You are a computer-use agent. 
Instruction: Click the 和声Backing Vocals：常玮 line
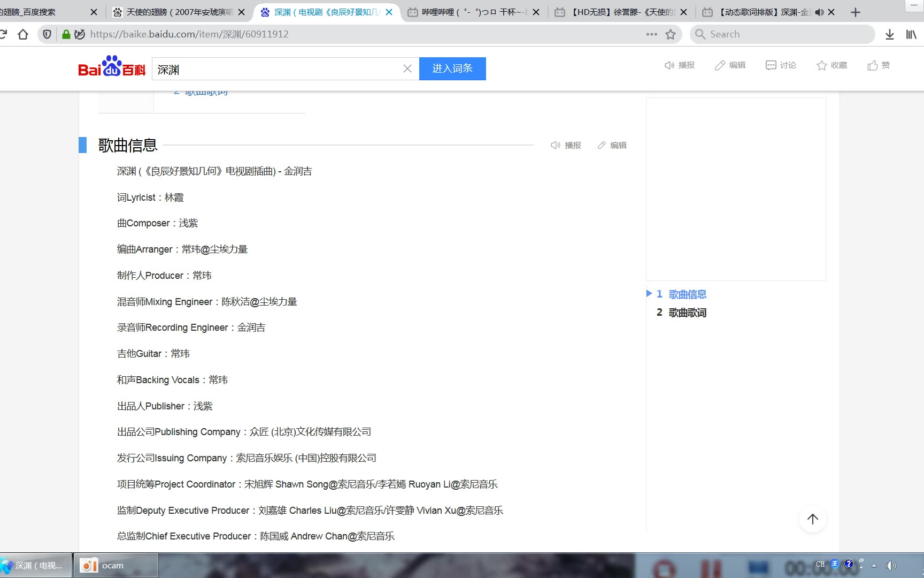pos(172,380)
